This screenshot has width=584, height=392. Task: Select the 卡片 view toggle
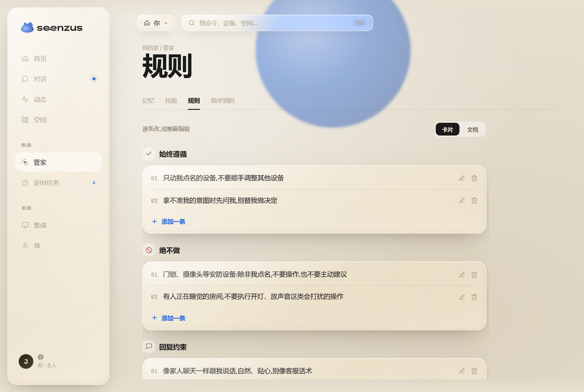tap(447, 129)
